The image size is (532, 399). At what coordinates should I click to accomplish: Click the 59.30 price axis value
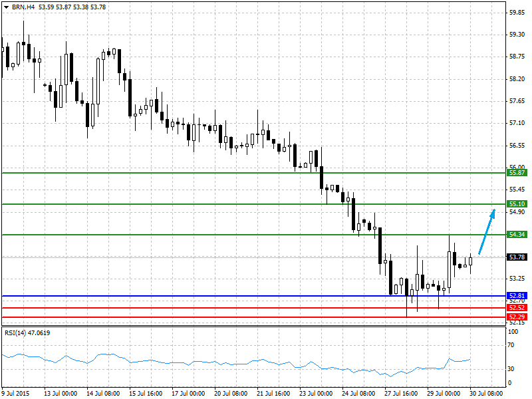pos(517,35)
